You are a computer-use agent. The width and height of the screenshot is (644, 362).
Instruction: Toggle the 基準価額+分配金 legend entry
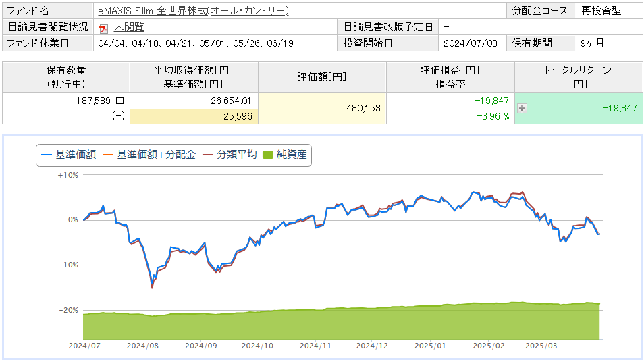click(149, 155)
